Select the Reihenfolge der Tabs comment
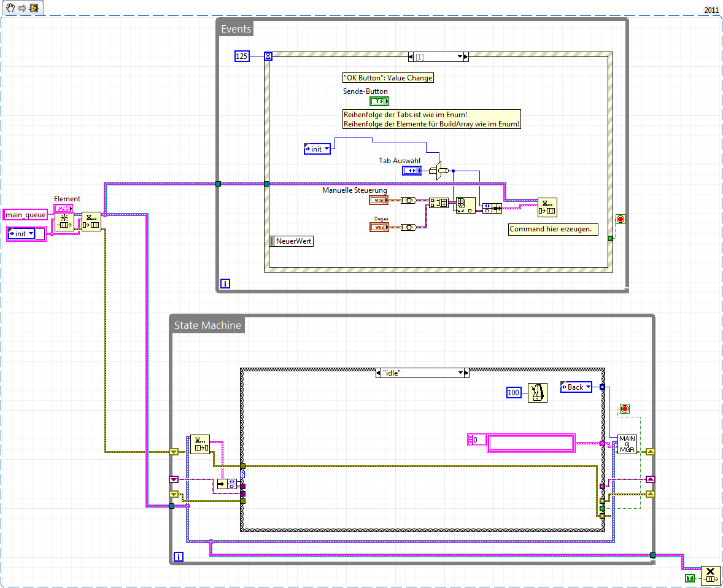Image resolution: width=723 pixels, height=588 pixels. [x=431, y=119]
